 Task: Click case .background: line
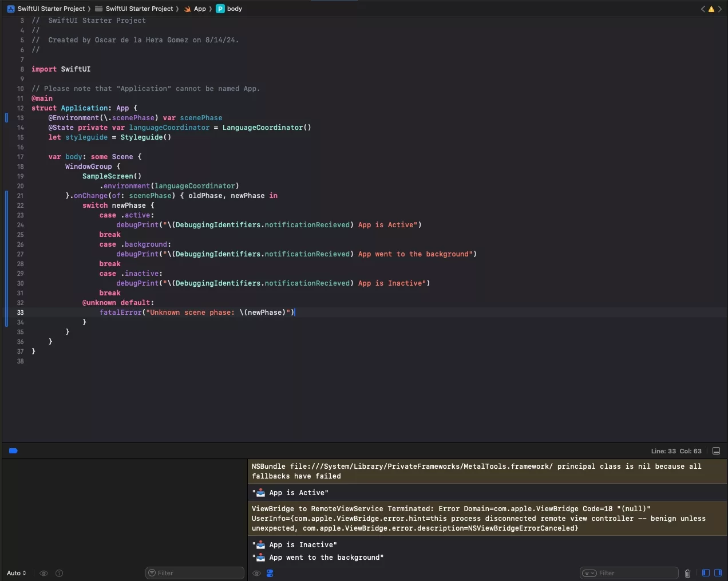(x=135, y=244)
